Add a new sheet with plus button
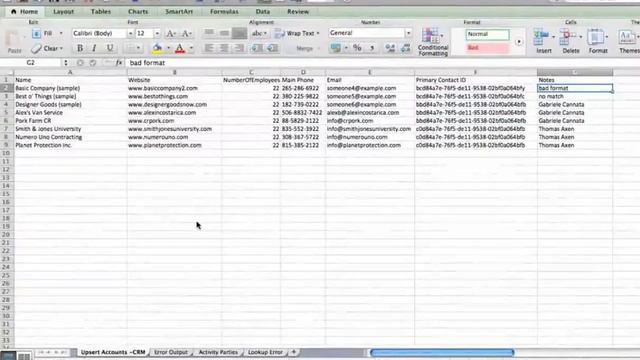 [x=293, y=352]
